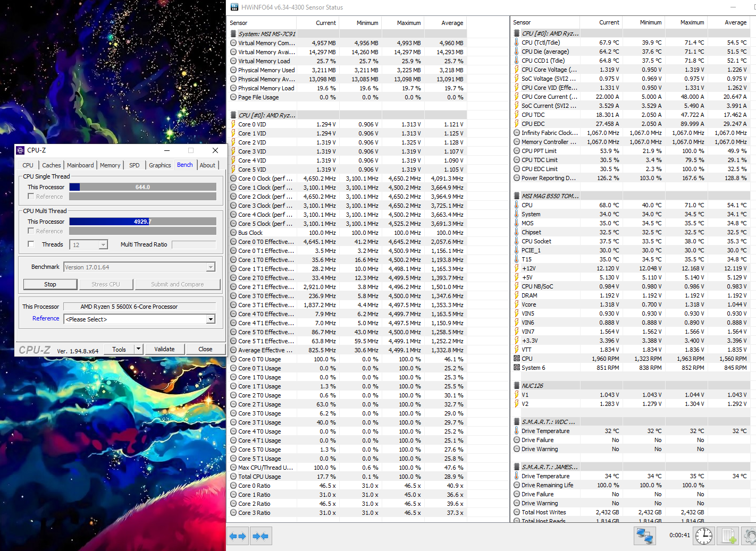This screenshot has height=551, width=756.
Task: Click the thermometer icon for CPU (Tctl/Tdie)
Action: tap(517, 43)
